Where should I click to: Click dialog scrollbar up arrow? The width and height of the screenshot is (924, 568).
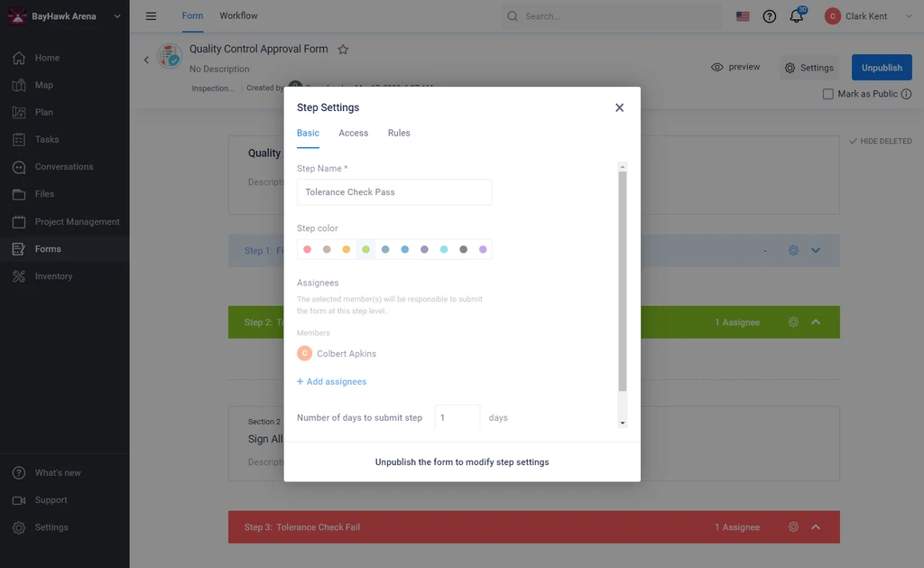623,167
